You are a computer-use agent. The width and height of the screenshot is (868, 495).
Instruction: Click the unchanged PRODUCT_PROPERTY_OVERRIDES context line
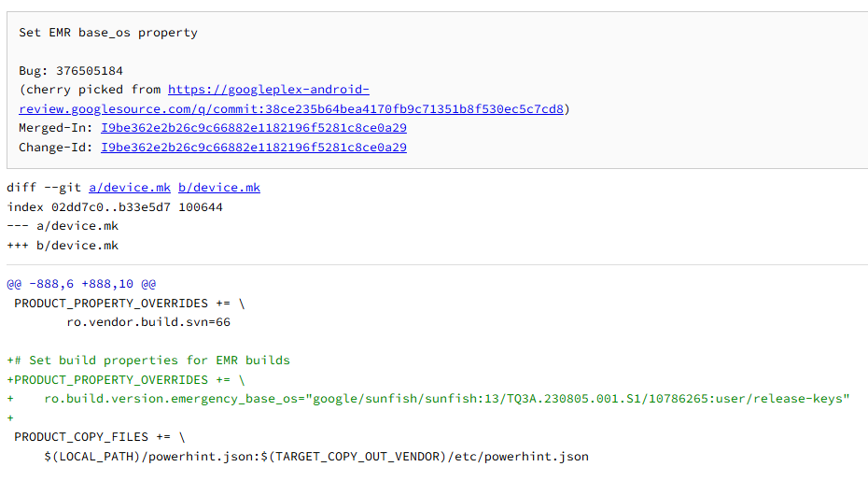point(130,304)
